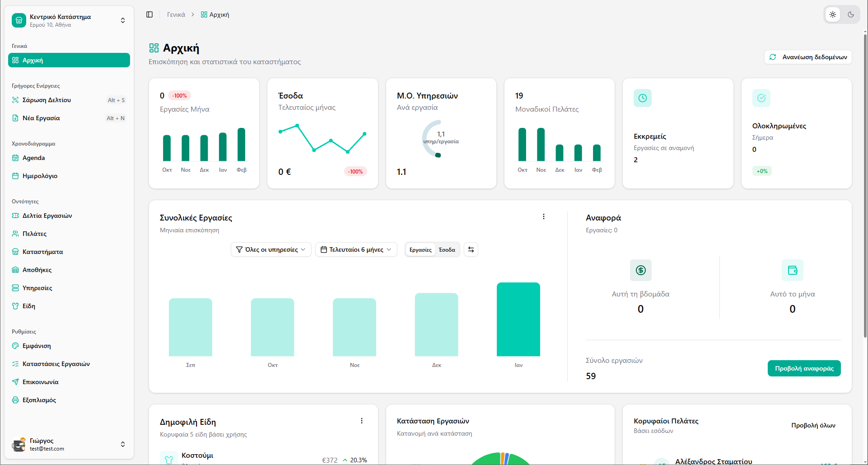Click the Δεκ bar in Συνολικές Εργασίες chart
Image resolution: width=868 pixels, height=465 pixels.
point(436,324)
